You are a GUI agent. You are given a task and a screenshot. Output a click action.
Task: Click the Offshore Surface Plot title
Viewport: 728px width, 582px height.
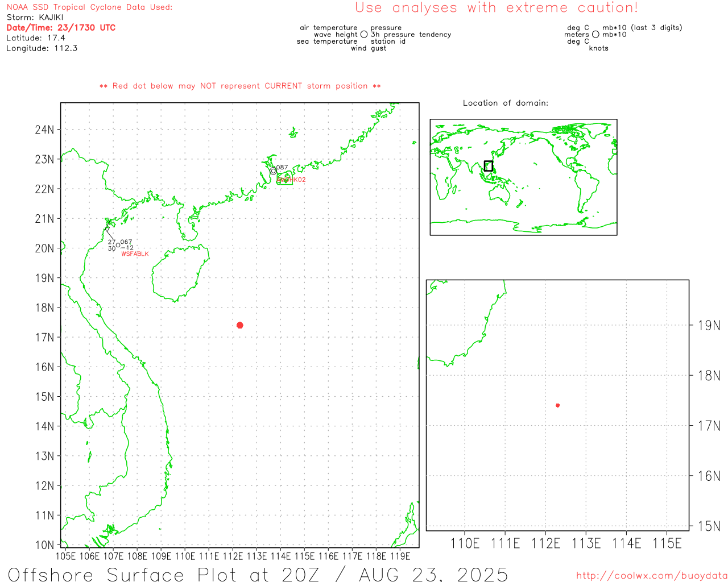coord(258,574)
